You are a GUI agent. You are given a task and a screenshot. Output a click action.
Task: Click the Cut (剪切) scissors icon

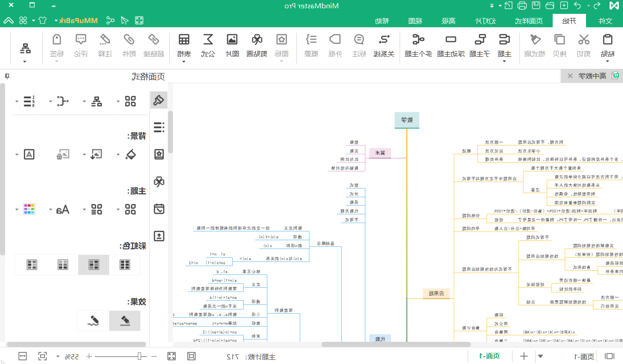584,40
